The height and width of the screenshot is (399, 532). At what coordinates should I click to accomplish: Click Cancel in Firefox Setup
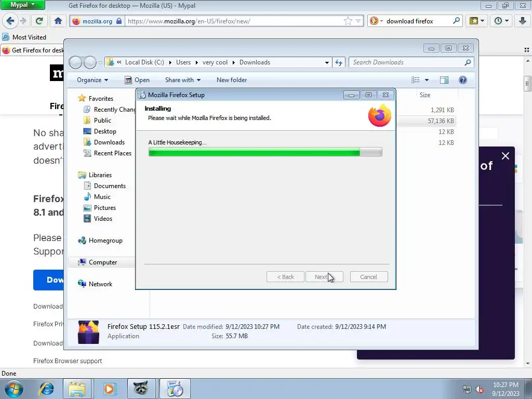[x=368, y=277]
